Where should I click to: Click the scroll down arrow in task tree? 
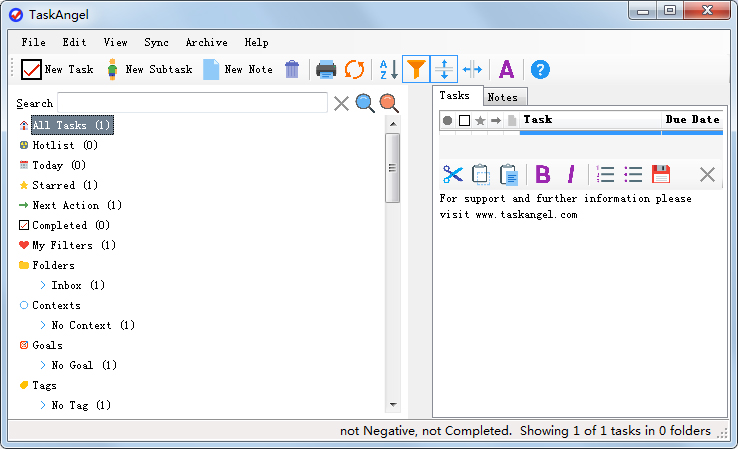[x=393, y=405]
